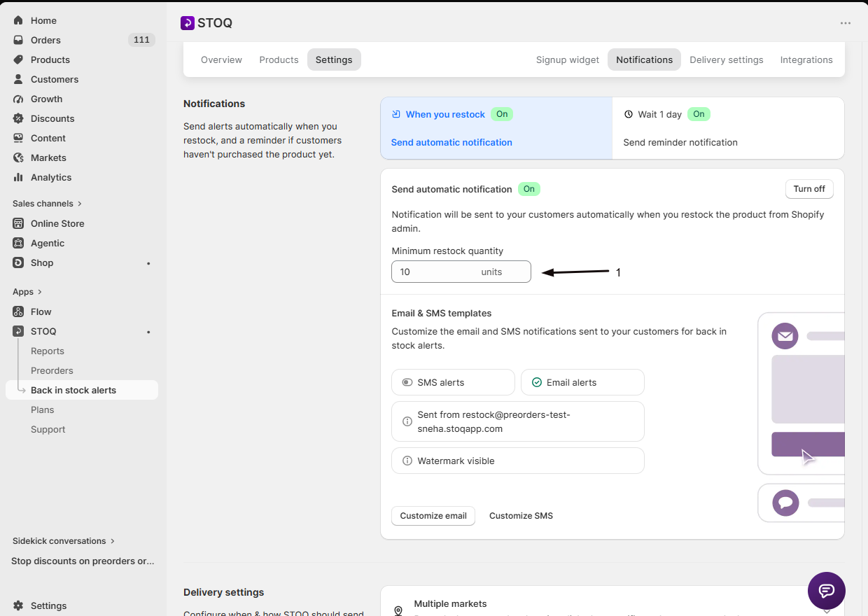Click the Content icon in sidebar
The height and width of the screenshot is (616, 868).
pos(18,138)
